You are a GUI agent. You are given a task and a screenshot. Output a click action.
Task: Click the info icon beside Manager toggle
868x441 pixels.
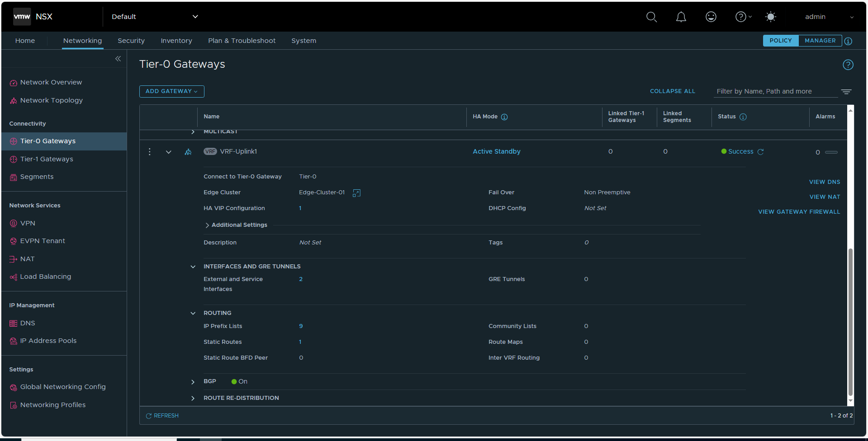coord(849,41)
